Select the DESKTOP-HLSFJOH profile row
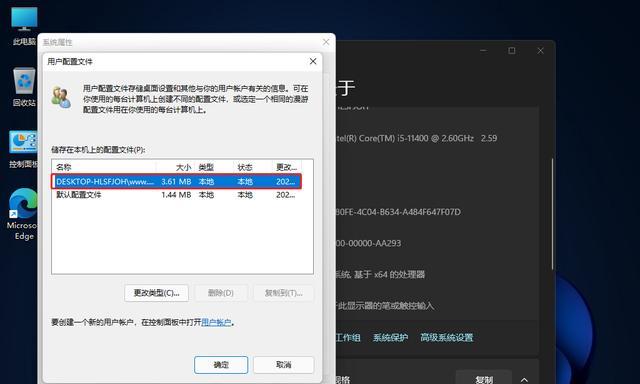 click(176, 181)
